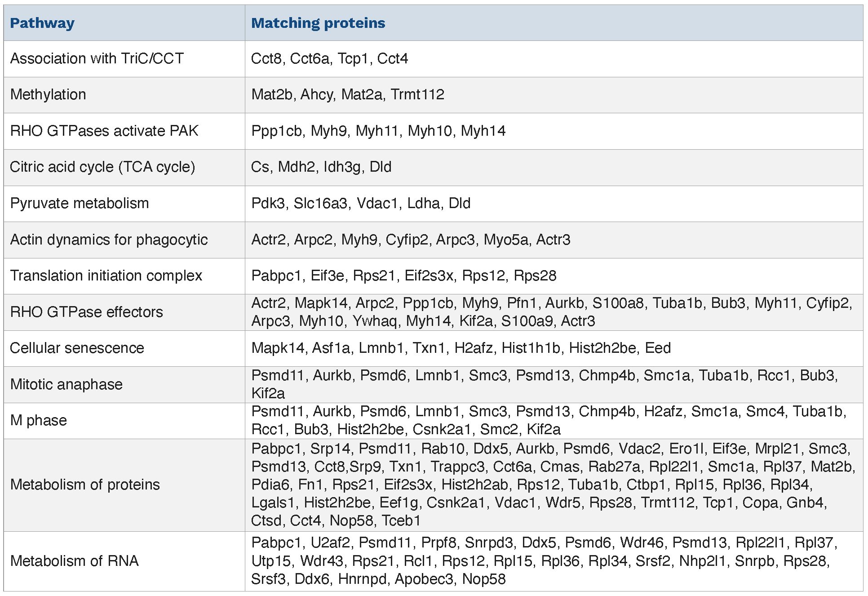Select Citric acid cycle (TCA cycle) cell
The height and width of the screenshot is (596, 868).
pyautogui.click(x=102, y=167)
